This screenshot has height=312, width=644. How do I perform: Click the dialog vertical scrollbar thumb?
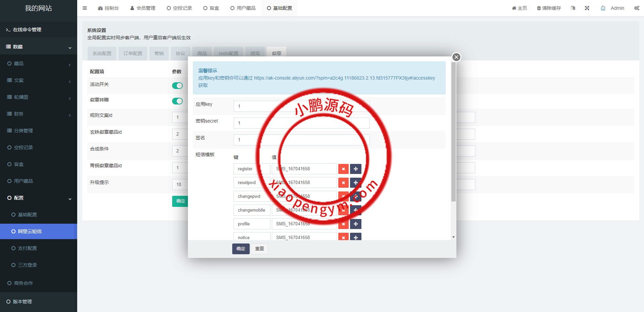(x=453, y=132)
